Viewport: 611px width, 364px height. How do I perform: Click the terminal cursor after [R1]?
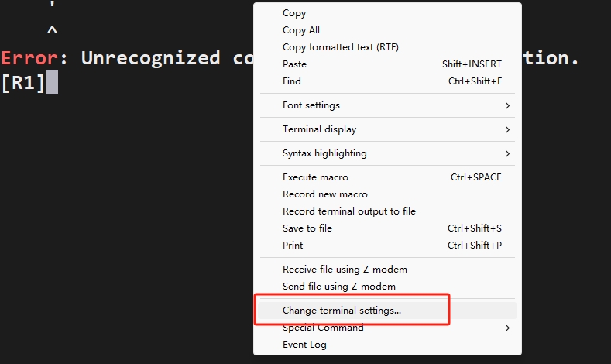(x=52, y=82)
